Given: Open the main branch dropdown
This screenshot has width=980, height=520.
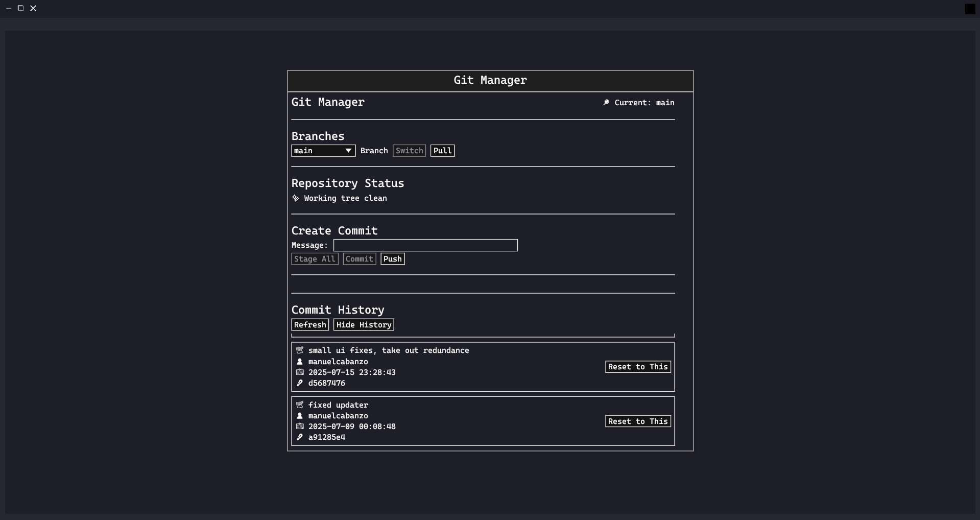Looking at the screenshot, I should click(323, 151).
